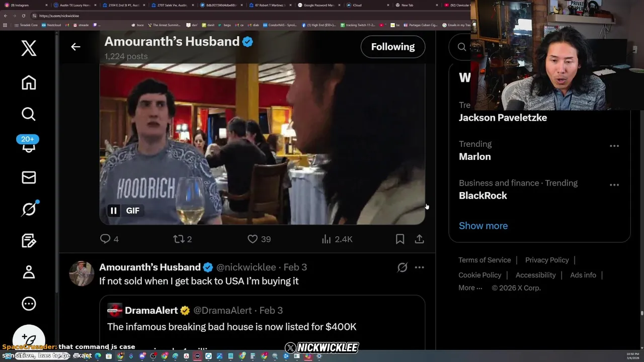Viewport: 644px width, 362px height.
Task: Open CondorNAS Synology bookmark
Action: [281, 25]
